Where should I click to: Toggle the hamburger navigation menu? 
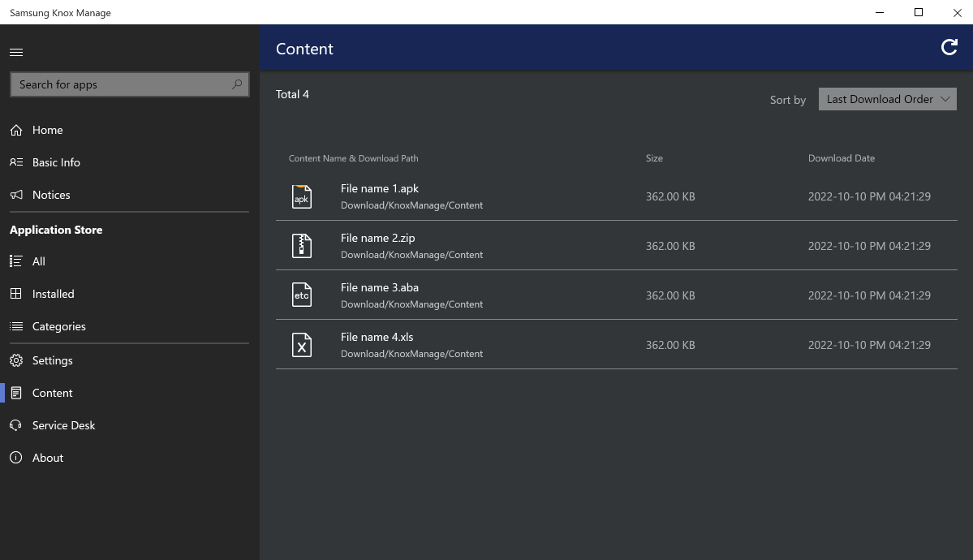(x=16, y=52)
